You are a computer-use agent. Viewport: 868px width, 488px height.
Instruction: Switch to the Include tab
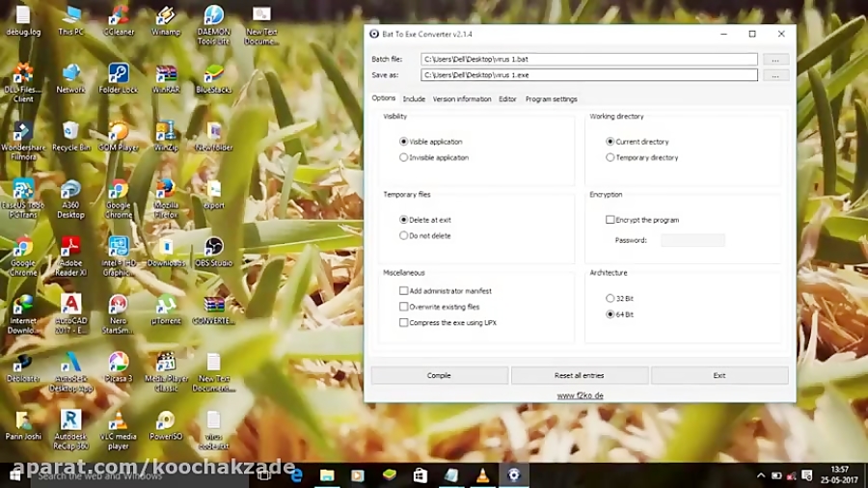414,99
